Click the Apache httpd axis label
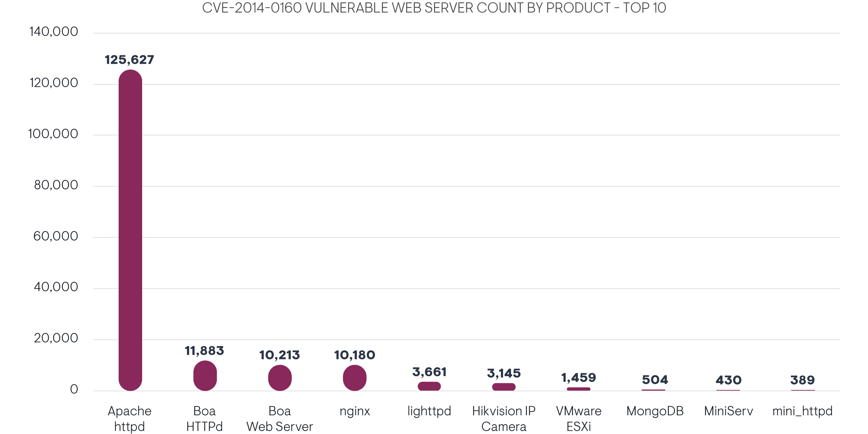Screen dimensions: 868x434 pos(129,419)
